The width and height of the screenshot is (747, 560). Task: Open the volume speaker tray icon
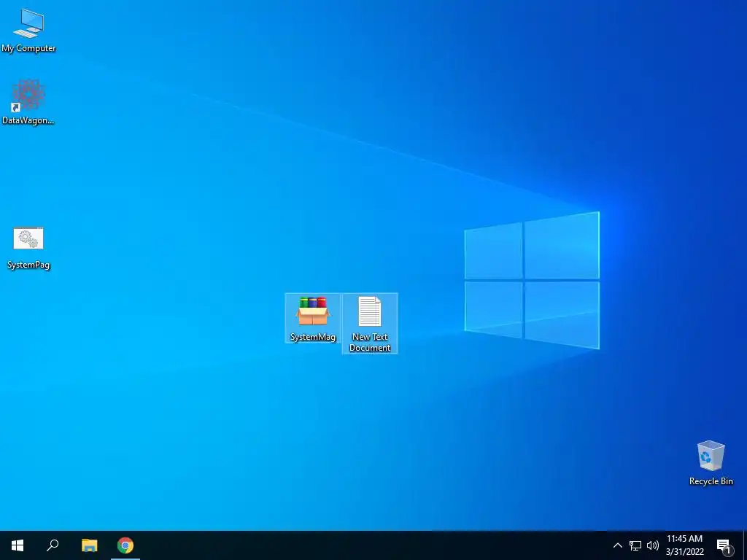[x=653, y=545]
